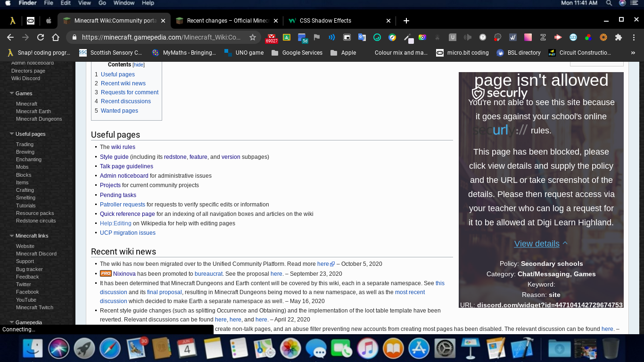Open the Apple bookmark folder
The image size is (644, 362).
343,53
